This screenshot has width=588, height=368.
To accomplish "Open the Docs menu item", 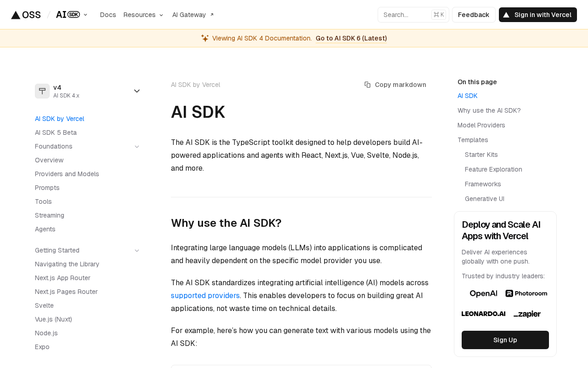I will point(108,15).
